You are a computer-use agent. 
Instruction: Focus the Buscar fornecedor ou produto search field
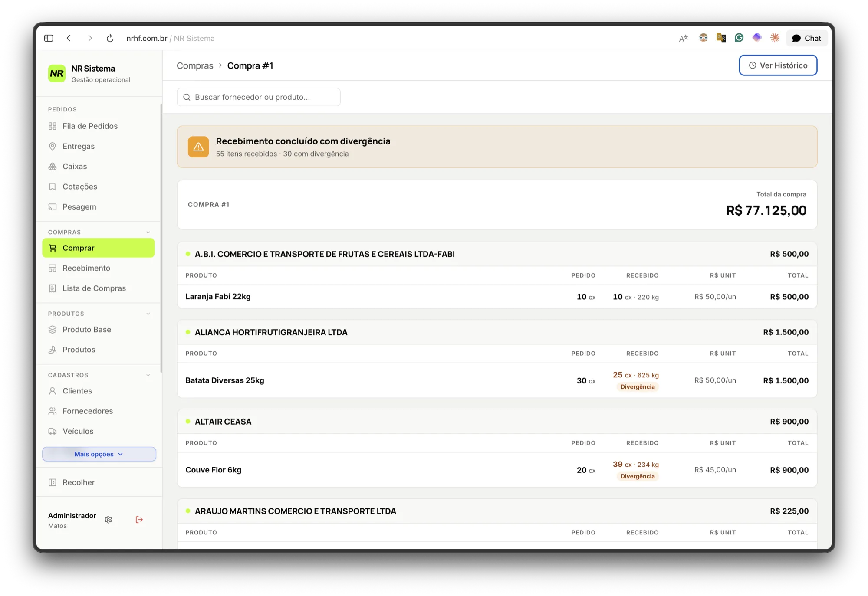click(x=259, y=97)
